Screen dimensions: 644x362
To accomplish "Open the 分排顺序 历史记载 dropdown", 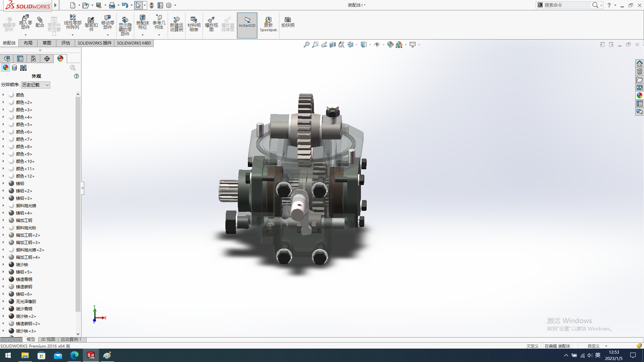I will [36, 85].
